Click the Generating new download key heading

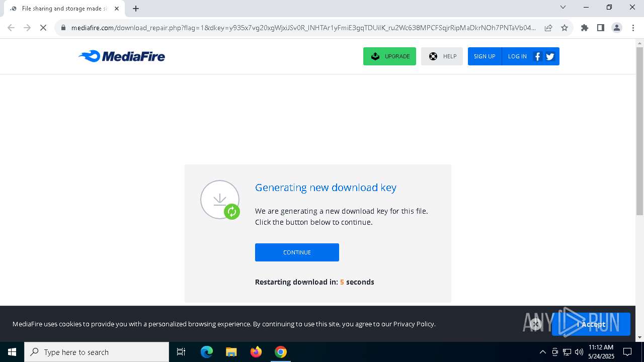point(326,188)
